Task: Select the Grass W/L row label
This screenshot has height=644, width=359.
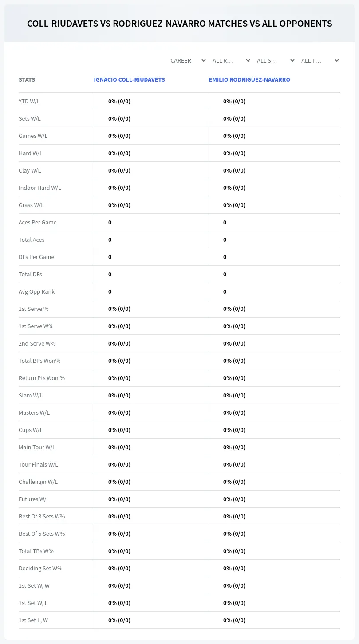Action: (31, 205)
